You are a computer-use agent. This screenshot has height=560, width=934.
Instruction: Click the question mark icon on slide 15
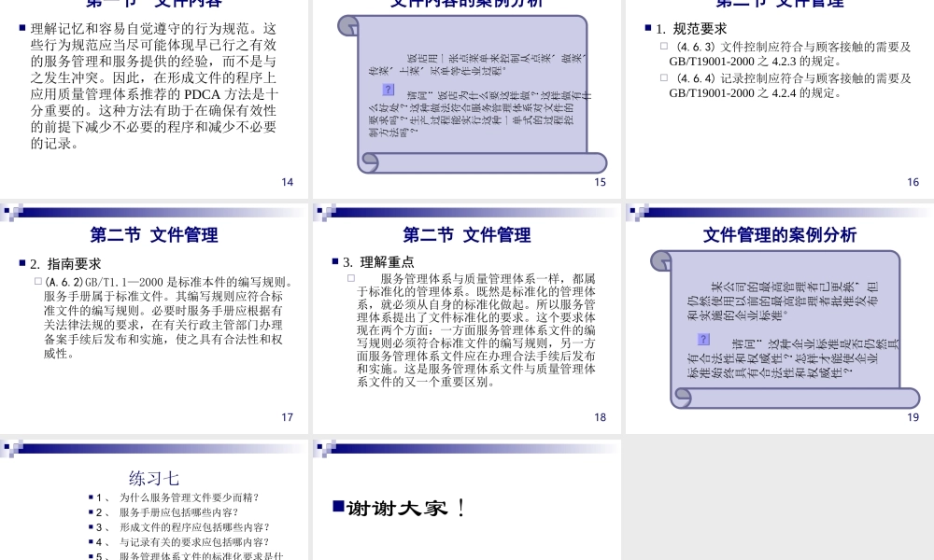[x=390, y=91]
